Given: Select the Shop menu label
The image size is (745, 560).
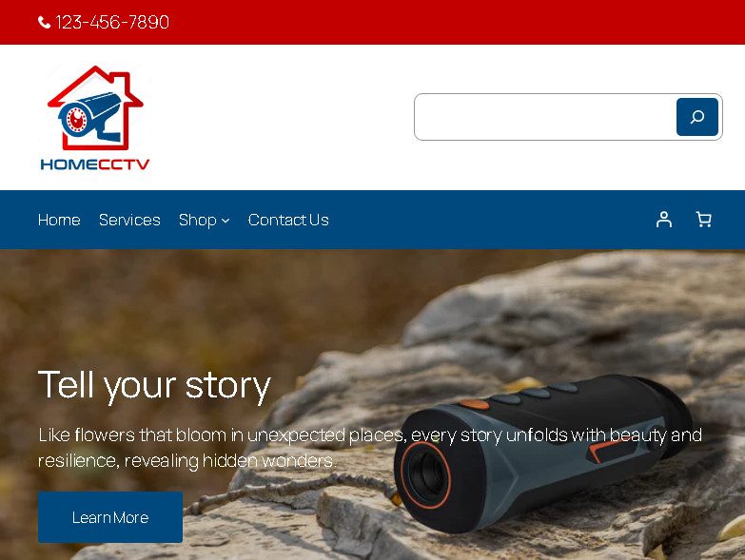Looking at the screenshot, I should click(198, 221).
